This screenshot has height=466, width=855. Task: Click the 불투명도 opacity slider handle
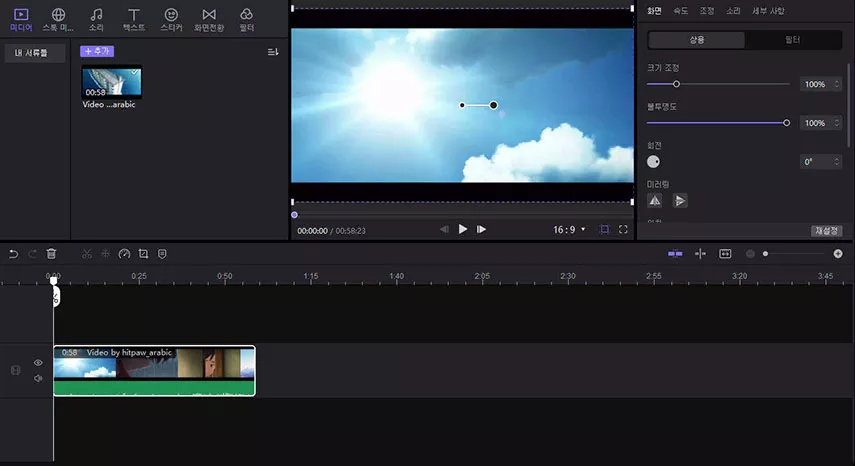tap(786, 123)
